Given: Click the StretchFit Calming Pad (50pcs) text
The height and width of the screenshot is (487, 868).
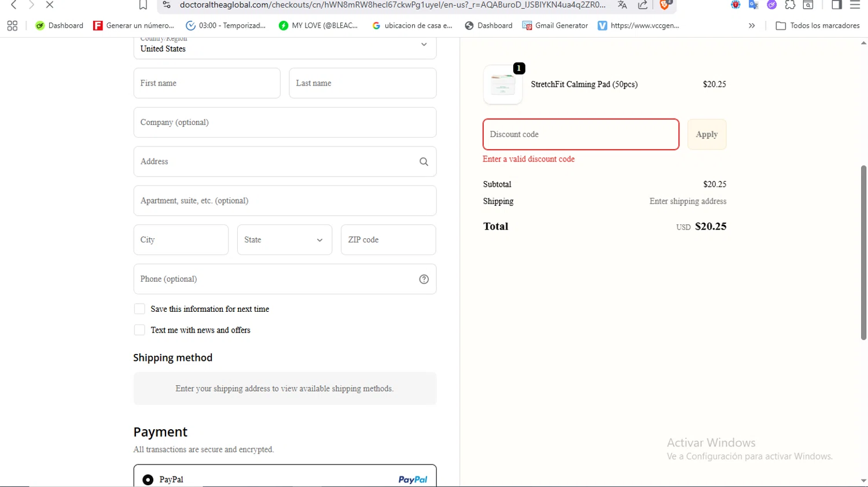Looking at the screenshot, I should pyautogui.click(x=584, y=84).
